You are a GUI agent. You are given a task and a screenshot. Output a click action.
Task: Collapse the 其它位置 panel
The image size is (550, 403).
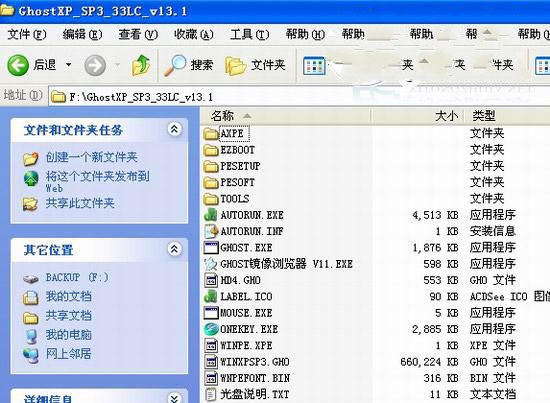tap(174, 249)
